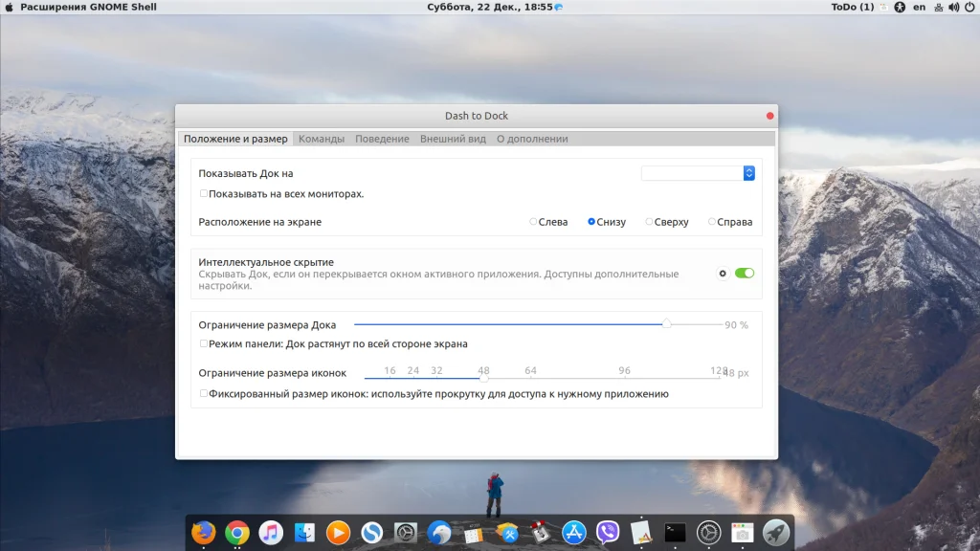Launch the orange media player icon
Screen dimensions: 980x551
338,532
